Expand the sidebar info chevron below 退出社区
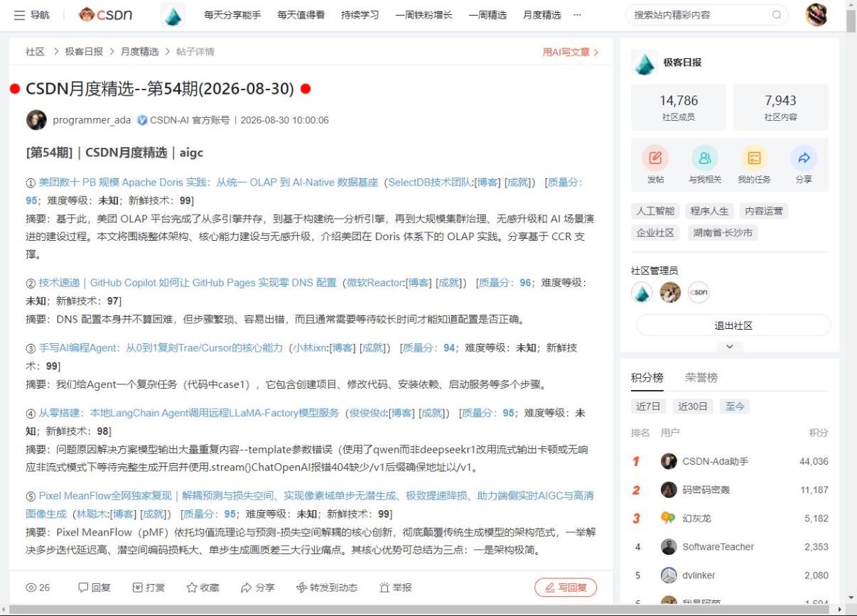This screenshot has width=857, height=616. click(x=730, y=347)
